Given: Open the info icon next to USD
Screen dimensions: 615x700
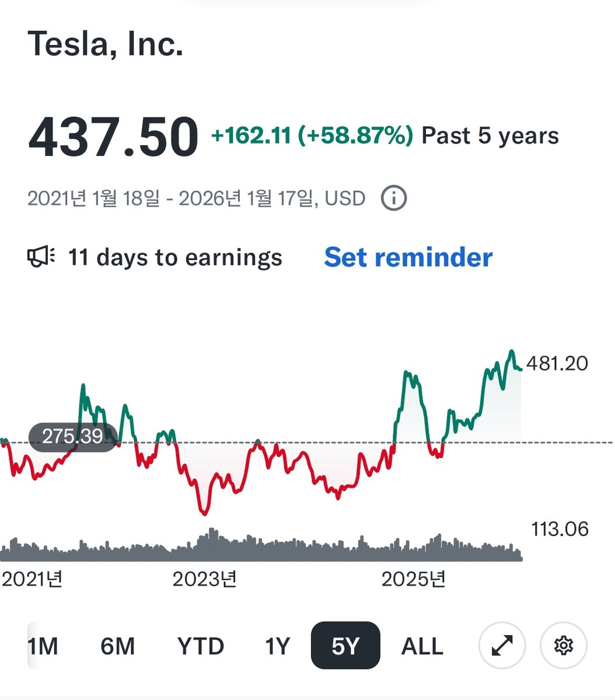Looking at the screenshot, I should click(x=394, y=198).
